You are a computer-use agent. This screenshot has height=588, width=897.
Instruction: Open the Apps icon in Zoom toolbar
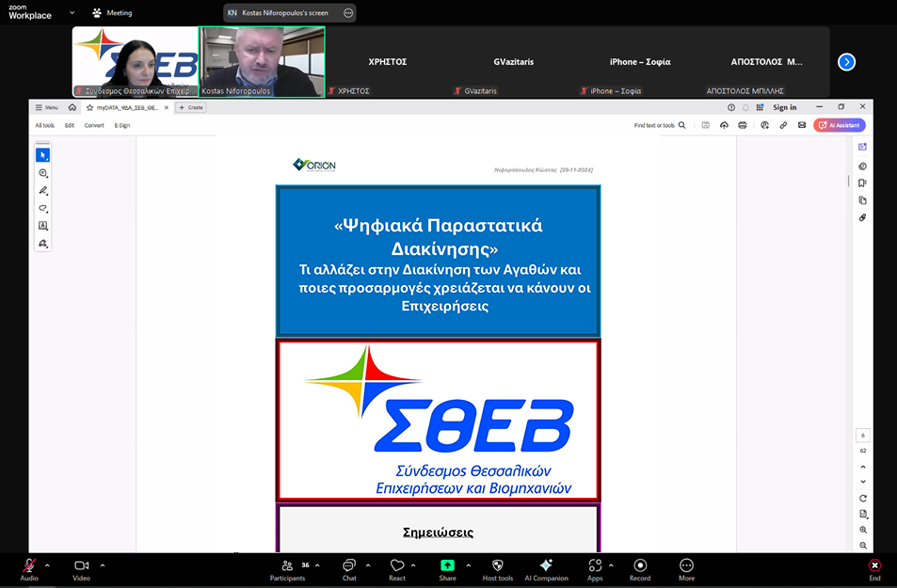click(595, 567)
